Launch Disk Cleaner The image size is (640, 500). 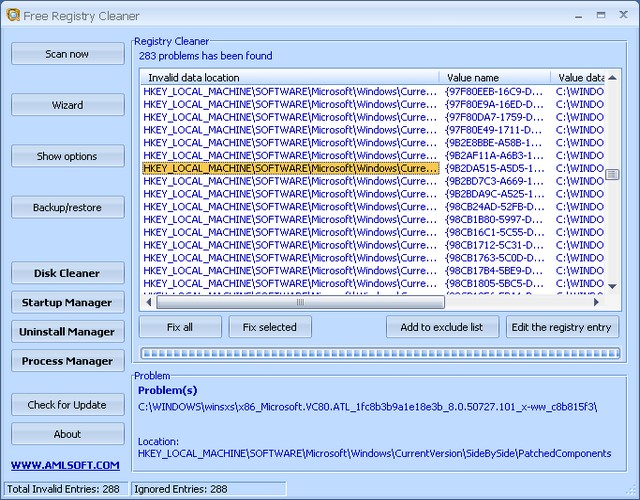[x=68, y=273]
